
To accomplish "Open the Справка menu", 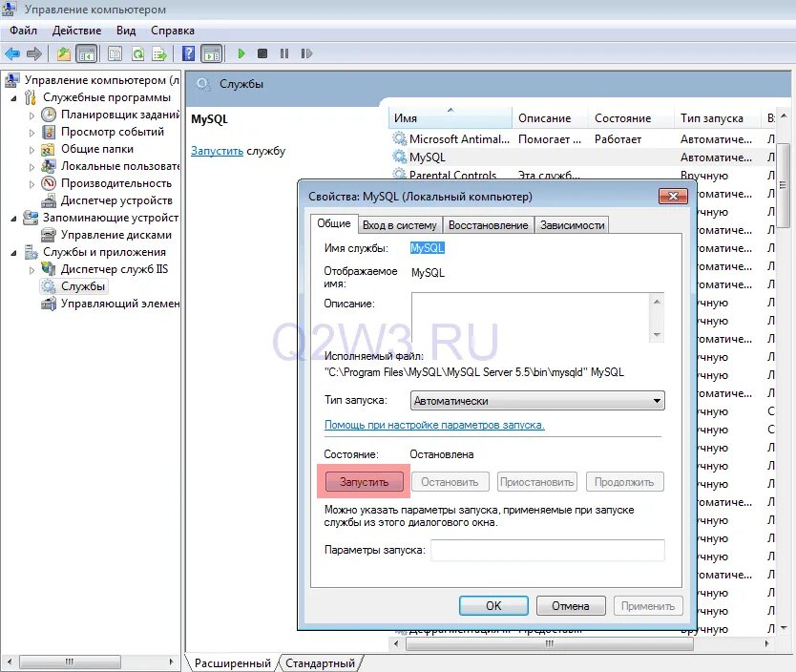I will coord(173,31).
